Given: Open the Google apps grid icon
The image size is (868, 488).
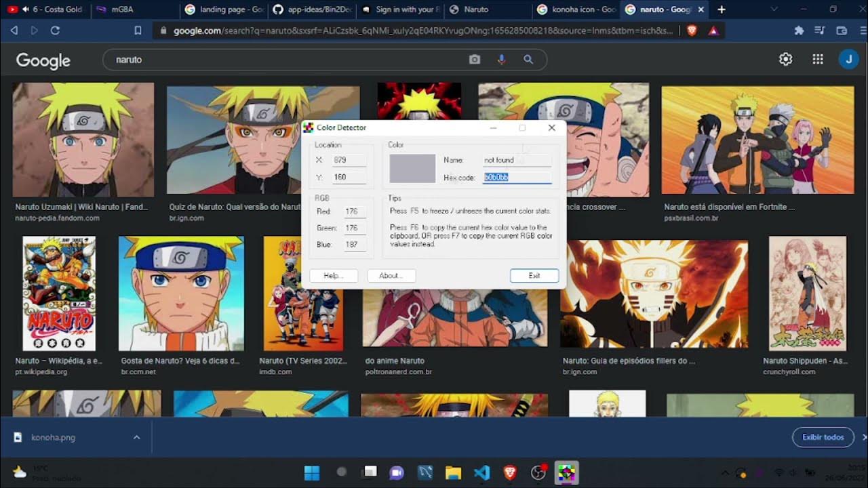Looking at the screenshot, I should 818,60.
